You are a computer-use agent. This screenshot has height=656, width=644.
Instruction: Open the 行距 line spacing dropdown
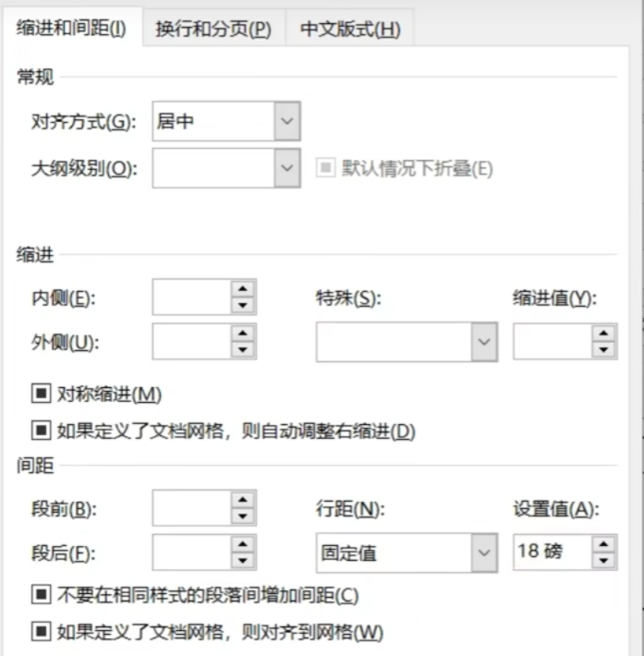pyautogui.click(x=484, y=553)
